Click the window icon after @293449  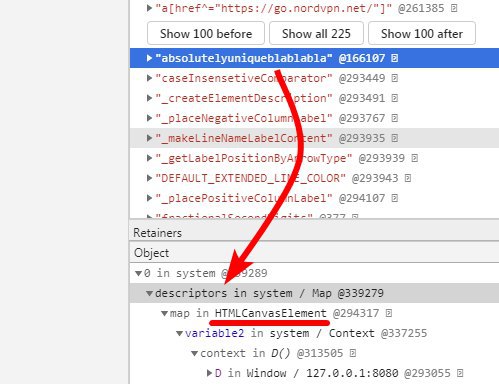coord(395,78)
